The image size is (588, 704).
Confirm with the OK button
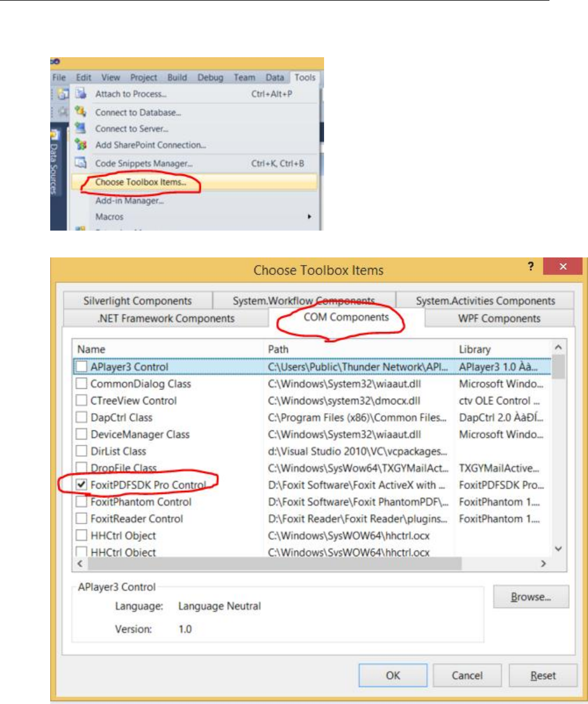tap(393, 675)
